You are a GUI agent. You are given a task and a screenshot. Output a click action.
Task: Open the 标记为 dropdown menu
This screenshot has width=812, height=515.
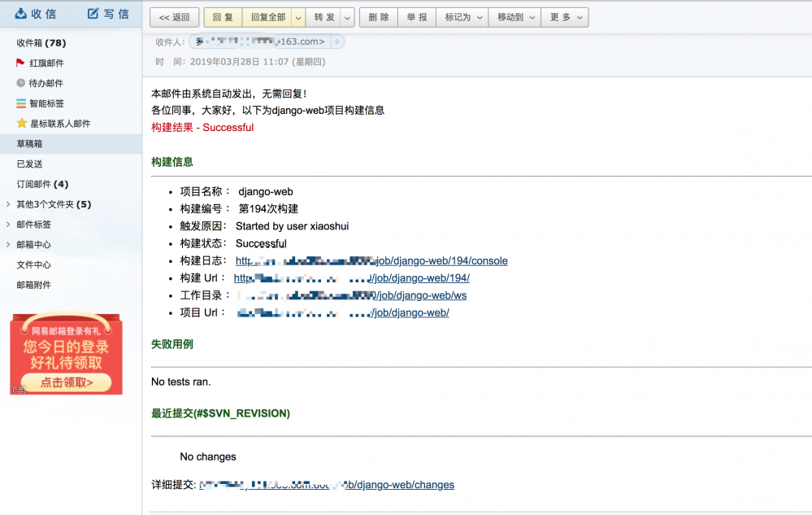tap(462, 16)
